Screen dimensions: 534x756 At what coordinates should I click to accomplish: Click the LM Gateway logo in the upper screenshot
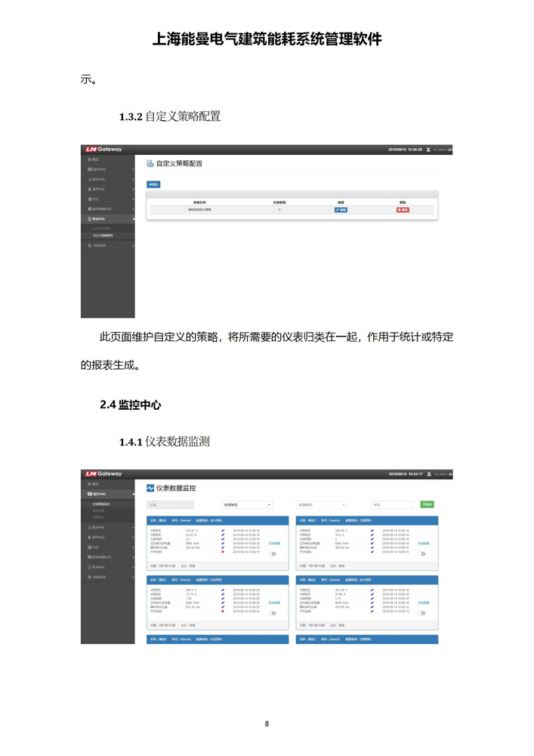pos(103,150)
